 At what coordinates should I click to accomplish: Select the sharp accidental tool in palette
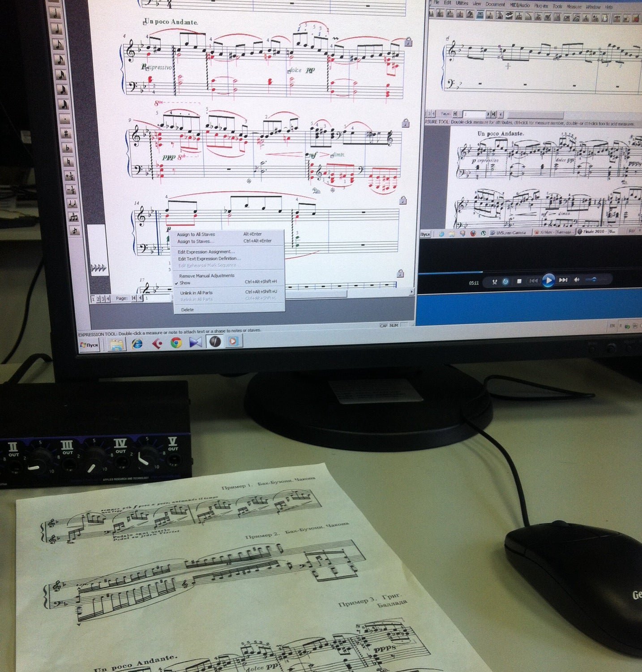tap(66, 133)
